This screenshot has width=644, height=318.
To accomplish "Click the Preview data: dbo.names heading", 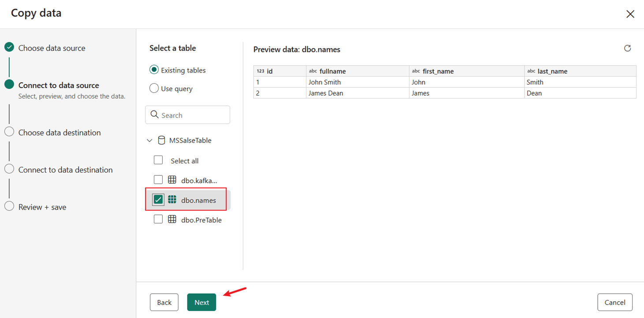I will tap(297, 49).
